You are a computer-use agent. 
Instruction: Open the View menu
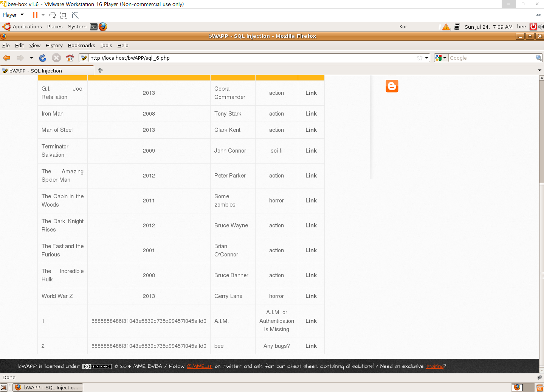(x=35, y=45)
